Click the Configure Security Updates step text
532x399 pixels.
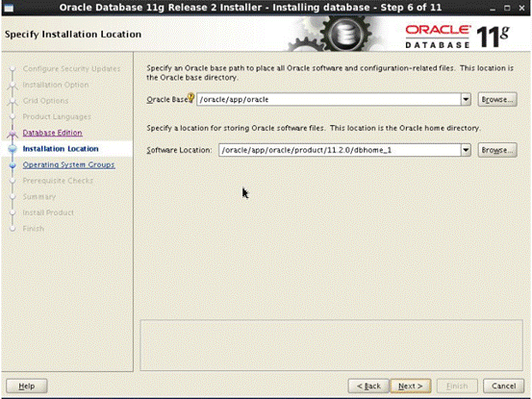point(71,68)
